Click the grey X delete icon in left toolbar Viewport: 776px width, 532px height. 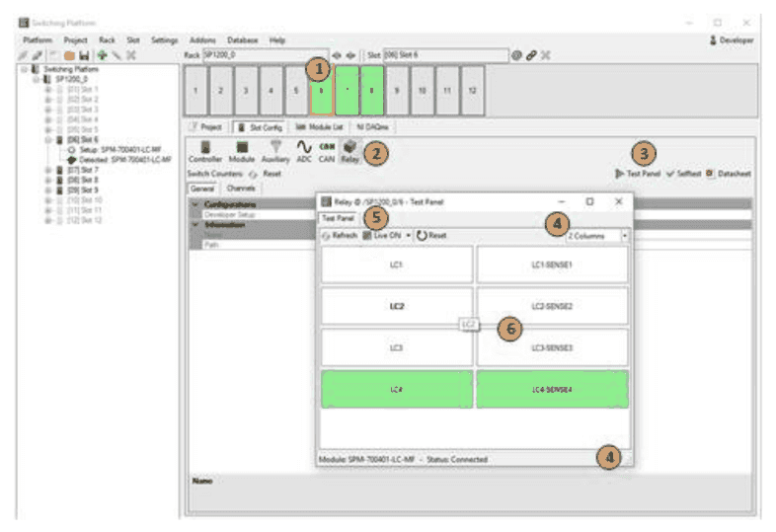(x=130, y=55)
